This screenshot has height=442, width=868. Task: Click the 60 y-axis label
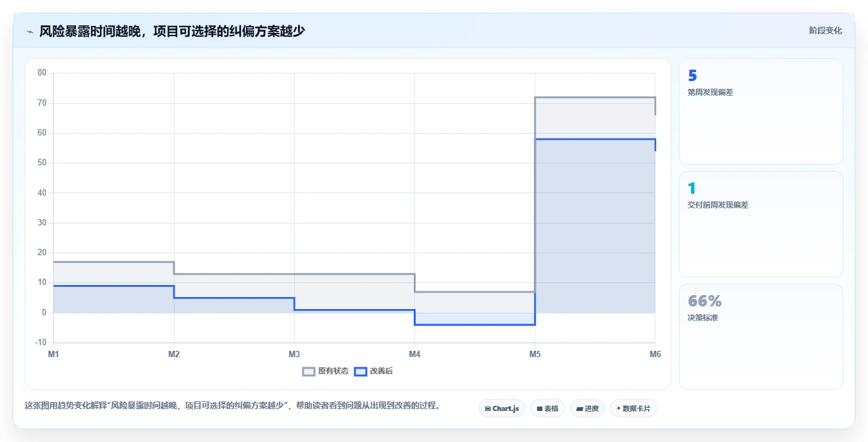tap(42, 133)
